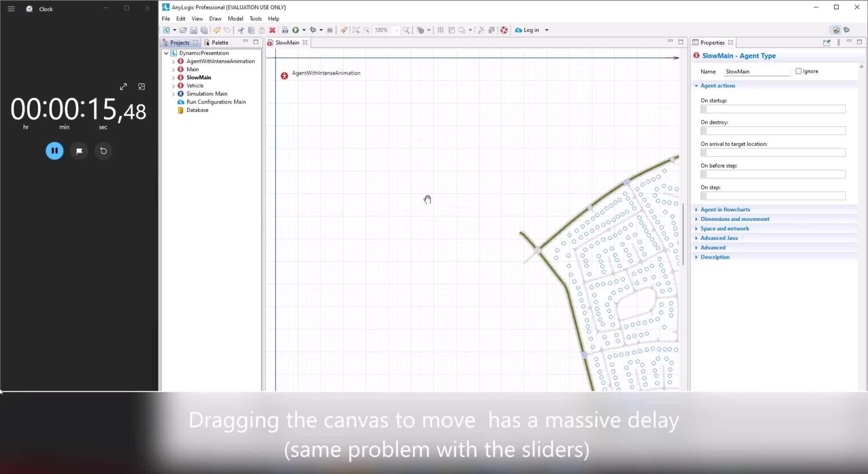Open the Problems red icon in the toolbar

pos(505,30)
